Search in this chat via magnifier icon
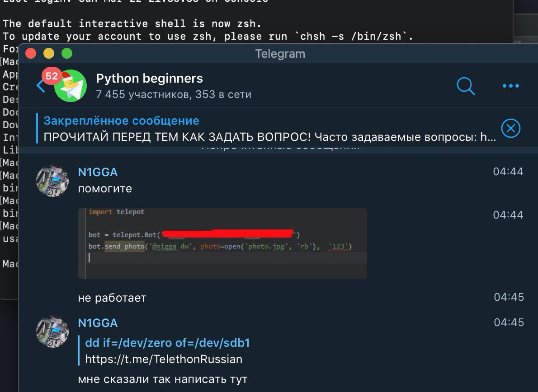538x392 pixels. [x=466, y=86]
